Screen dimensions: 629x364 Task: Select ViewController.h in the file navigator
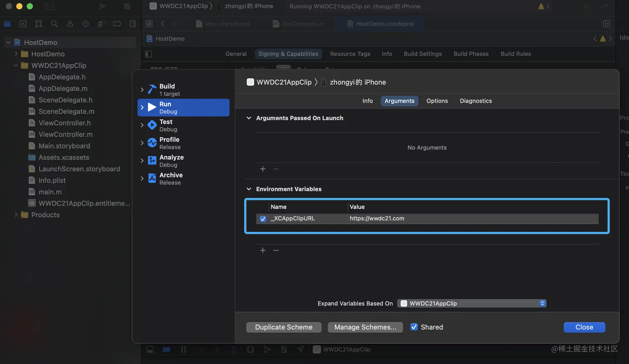point(64,123)
